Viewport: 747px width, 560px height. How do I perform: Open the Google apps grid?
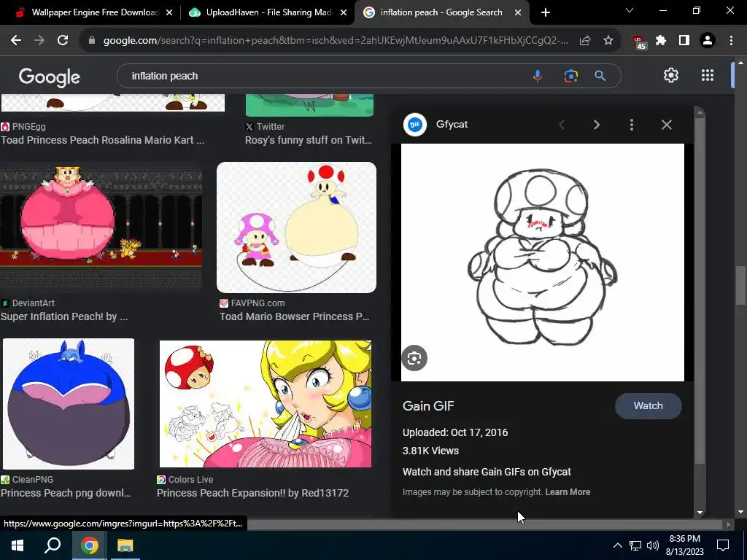pyautogui.click(x=708, y=75)
